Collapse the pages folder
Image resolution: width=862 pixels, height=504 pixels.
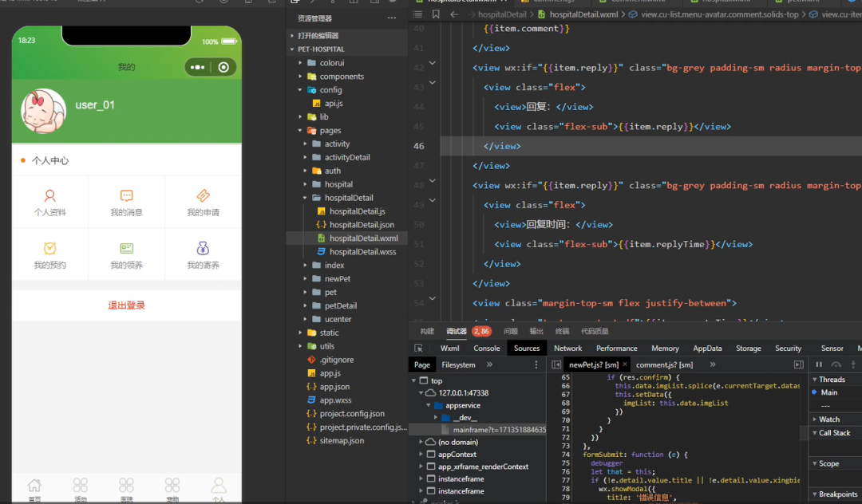(300, 130)
